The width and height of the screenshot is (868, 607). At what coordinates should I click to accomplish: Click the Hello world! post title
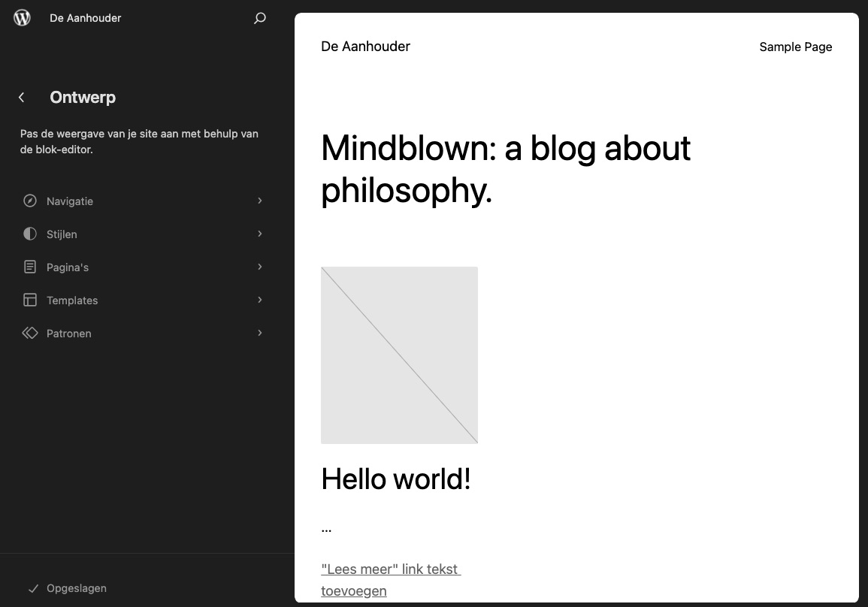pyautogui.click(x=396, y=479)
